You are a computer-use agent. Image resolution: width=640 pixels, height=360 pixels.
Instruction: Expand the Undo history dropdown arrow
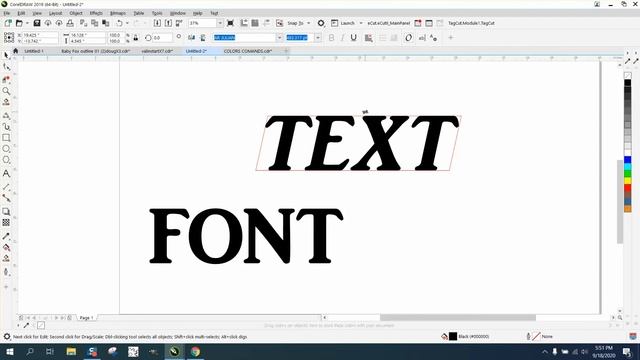(127, 23)
